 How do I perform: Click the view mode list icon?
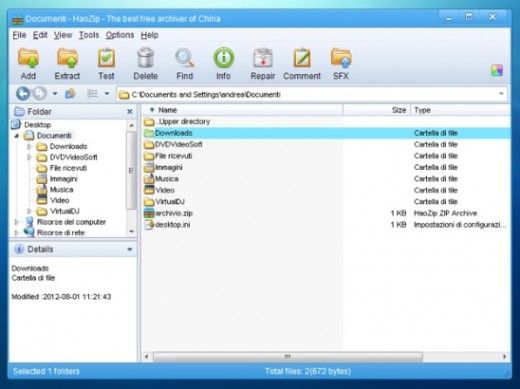(92, 94)
